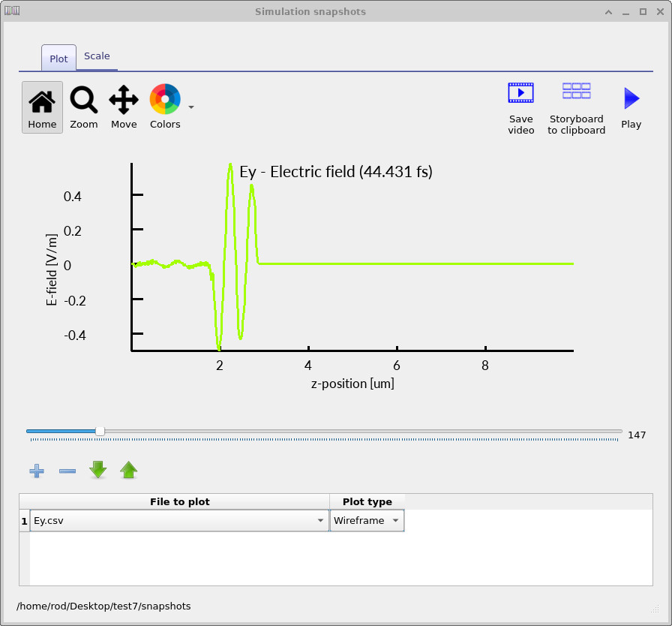Screen dimensions: 672x626
Task: Open the Ey.csv file dropdown
Action: 179,520
